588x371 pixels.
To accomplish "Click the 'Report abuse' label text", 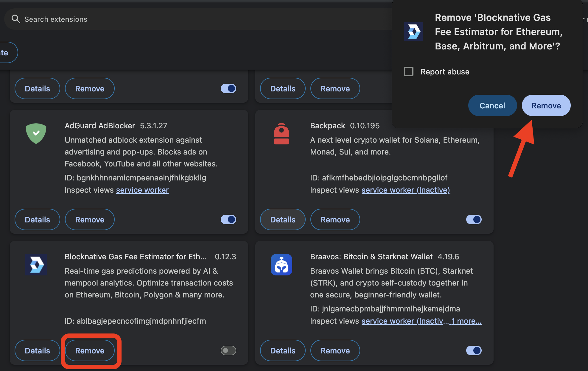I will coord(445,72).
